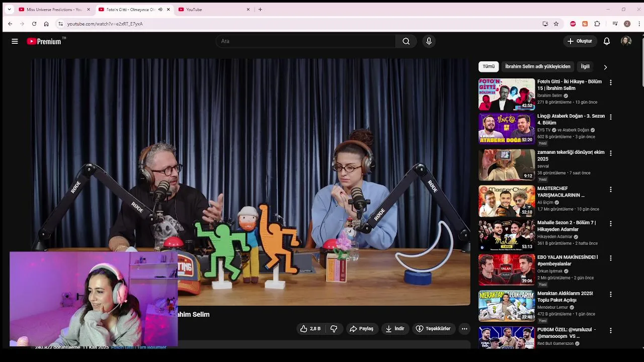The image size is (644, 362).
Task: Close the Miss Universe Predictions tab
Action: (x=89, y=10)
